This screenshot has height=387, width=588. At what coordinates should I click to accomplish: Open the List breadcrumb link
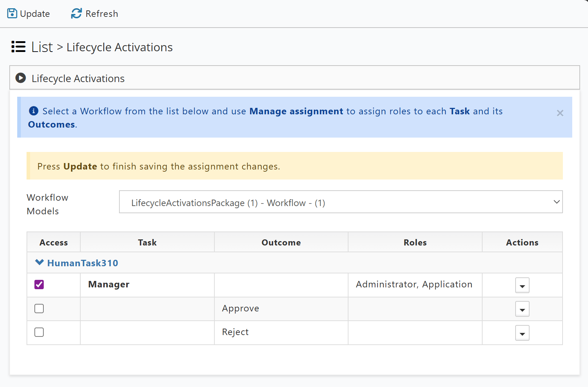click(x=42, y=47)
